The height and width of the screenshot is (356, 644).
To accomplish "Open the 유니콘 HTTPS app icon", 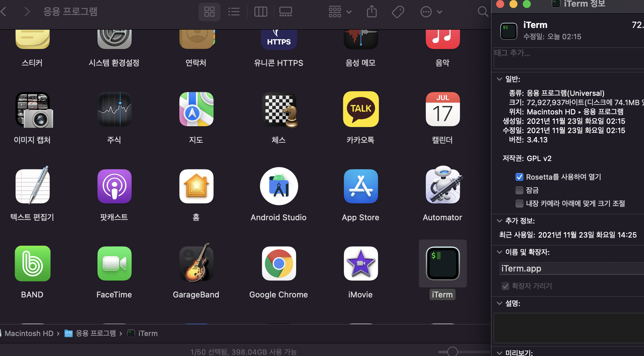I will 279,39.
